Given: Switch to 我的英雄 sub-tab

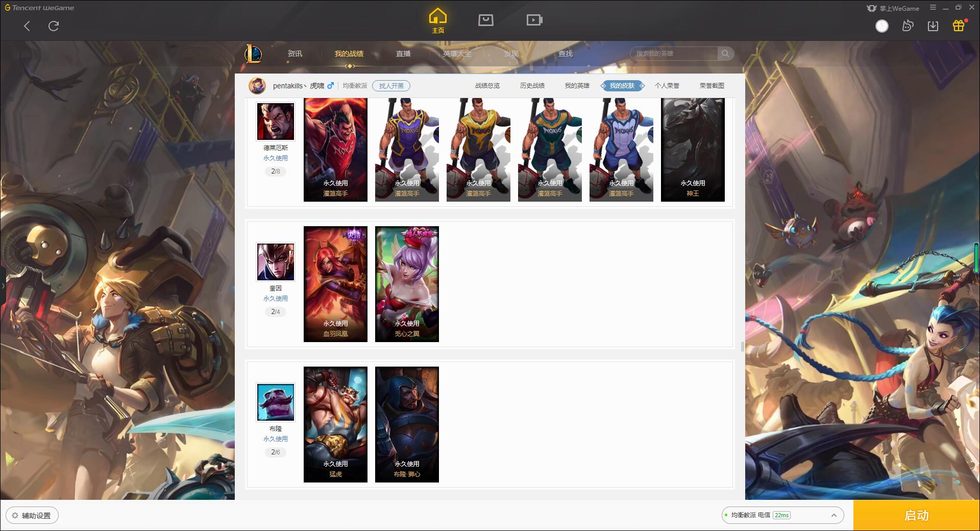Looking at the screenshot, I should tap(577, 86).
